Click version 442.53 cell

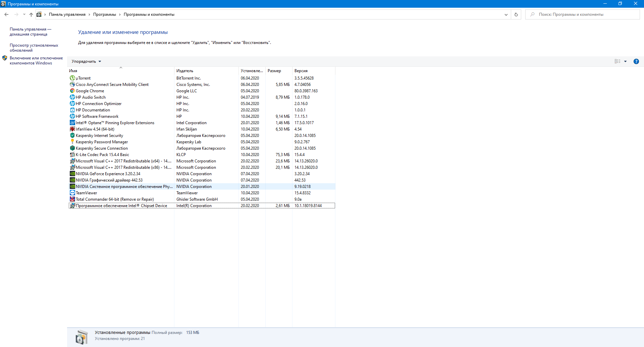300,180
